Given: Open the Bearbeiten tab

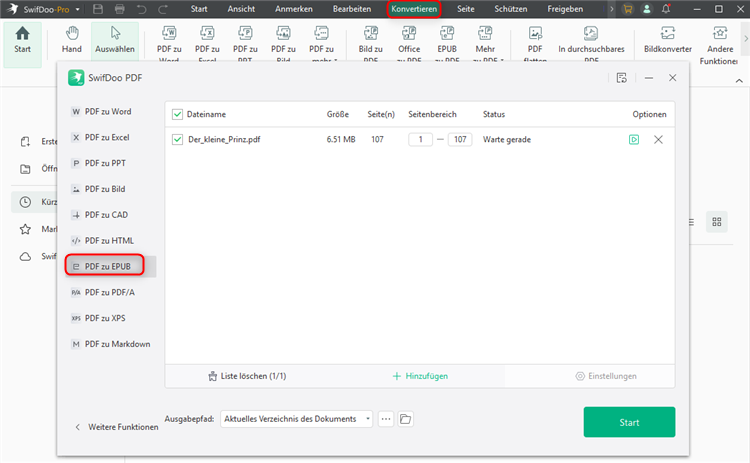Looking at the screenshot, I should (352, 9).
